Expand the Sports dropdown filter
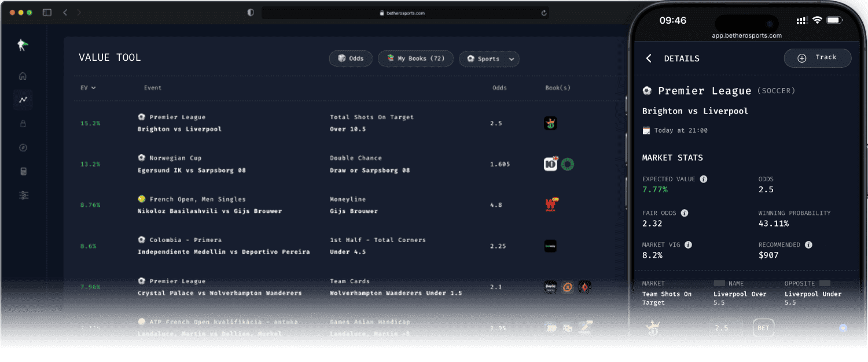 pyautogui.click(x=489, y=58)
